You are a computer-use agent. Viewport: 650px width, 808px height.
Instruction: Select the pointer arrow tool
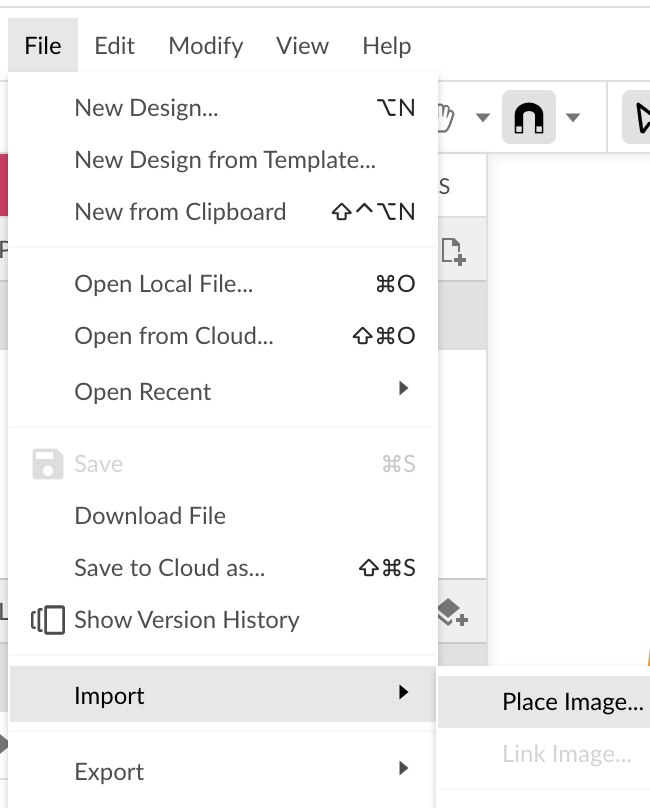point(639,117)
